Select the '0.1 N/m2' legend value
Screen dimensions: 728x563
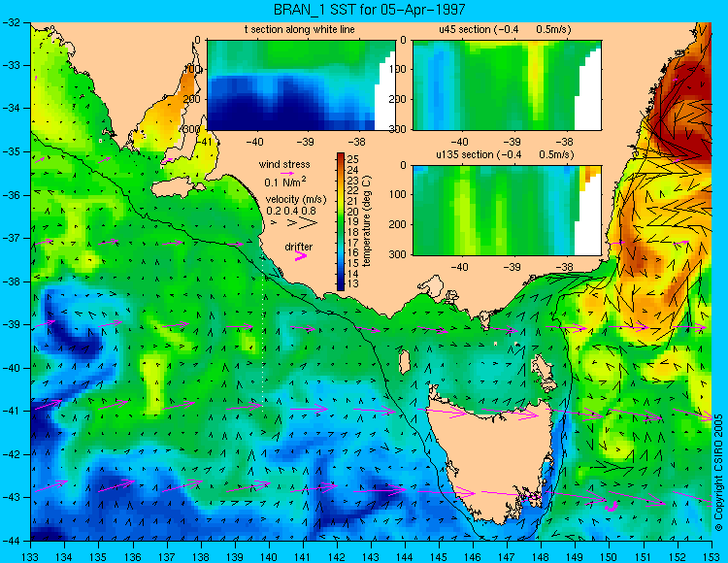pos(285,182)
